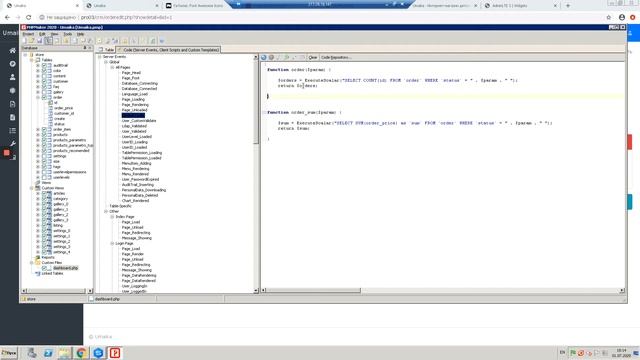Collapse the order table node
The height and width of the screenshot is (360, 640).
tap(38, 98)
